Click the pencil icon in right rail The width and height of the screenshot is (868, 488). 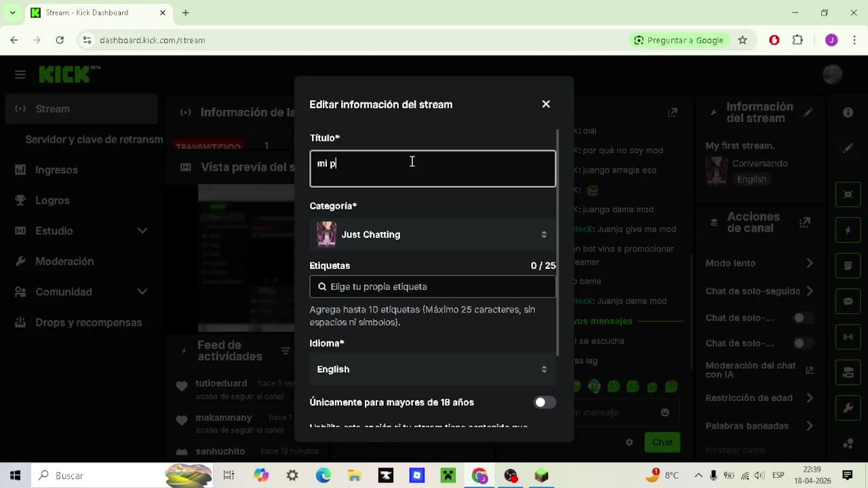point(848,148)
